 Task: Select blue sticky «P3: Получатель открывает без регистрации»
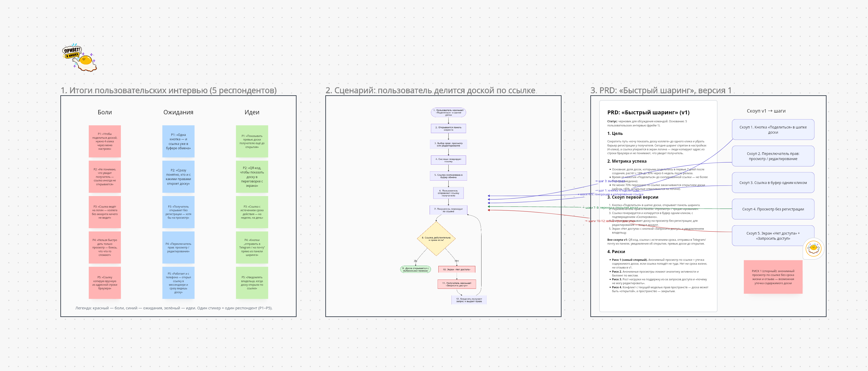click(178, 212)
